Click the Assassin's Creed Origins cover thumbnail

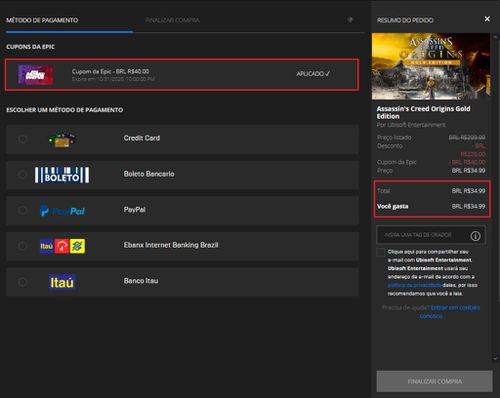point(431,66)
